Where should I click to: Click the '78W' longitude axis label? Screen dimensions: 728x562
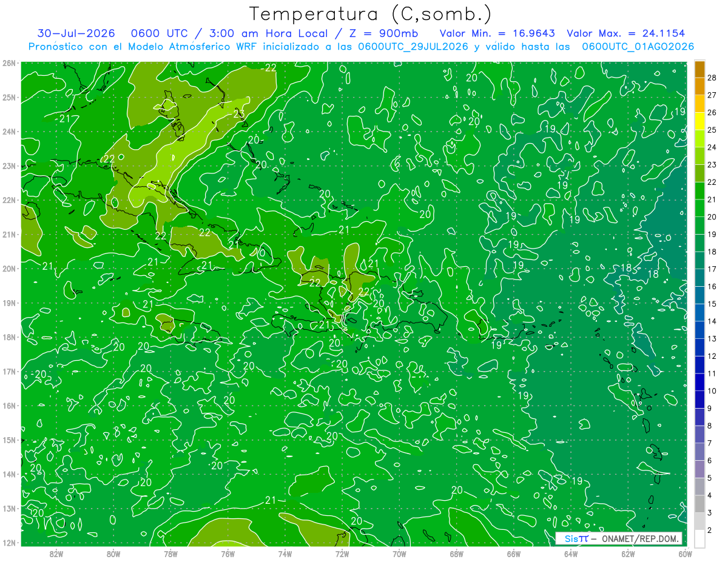coord(170,554)
